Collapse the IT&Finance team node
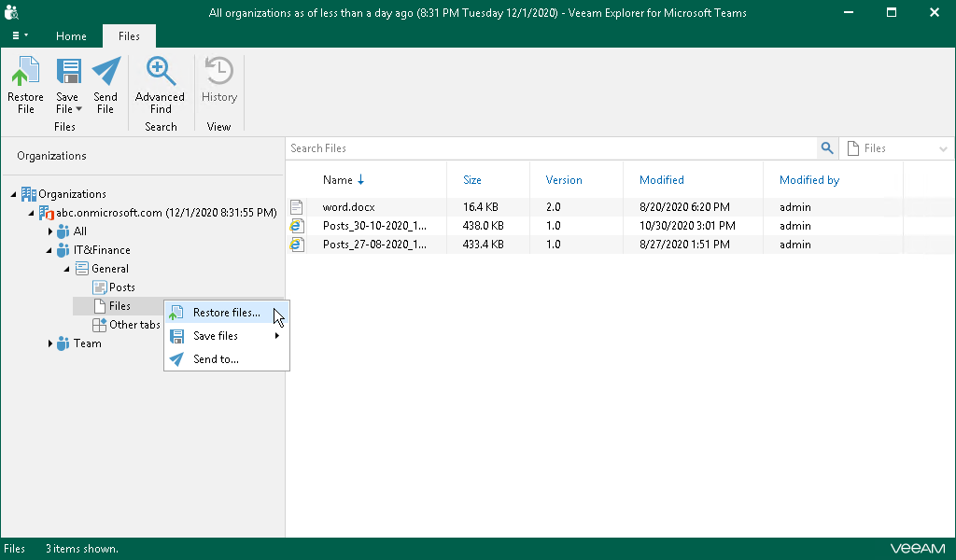Screen dimensions: 956x560 (50, 250)
